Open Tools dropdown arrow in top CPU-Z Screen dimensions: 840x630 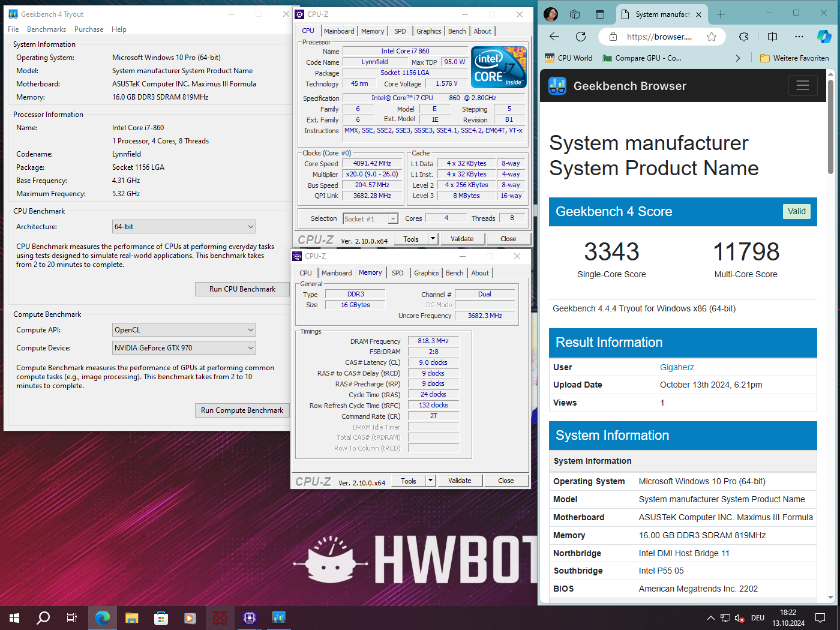point(433,239)
